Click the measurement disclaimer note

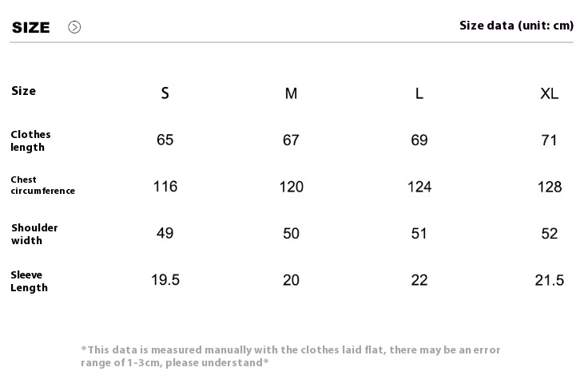pyautogui.click(x=291, y=356)
